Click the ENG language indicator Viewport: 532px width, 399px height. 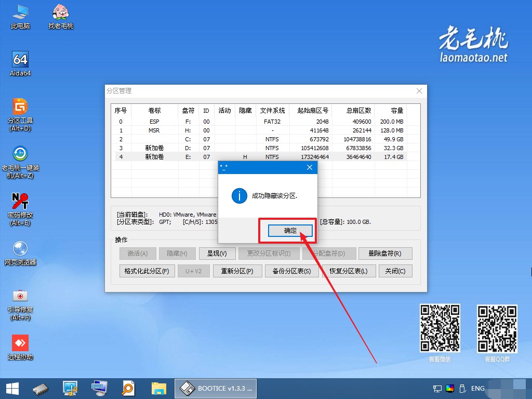pyautogui.click(x=478, y=389)
